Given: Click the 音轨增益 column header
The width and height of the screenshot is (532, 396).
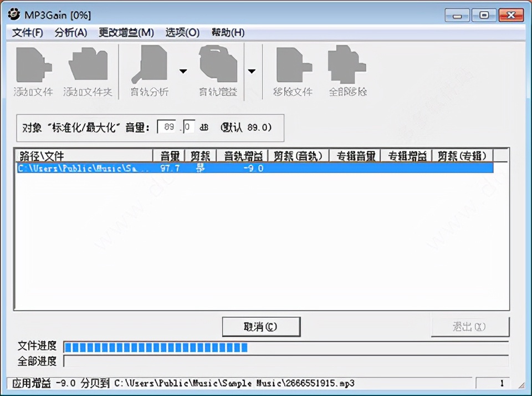Looking at the screenshot, I should 243,155.
